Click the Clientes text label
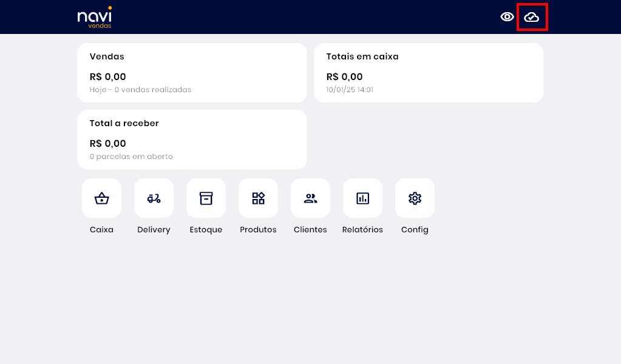This screenshot has height=364, width=621. (310, 230)
